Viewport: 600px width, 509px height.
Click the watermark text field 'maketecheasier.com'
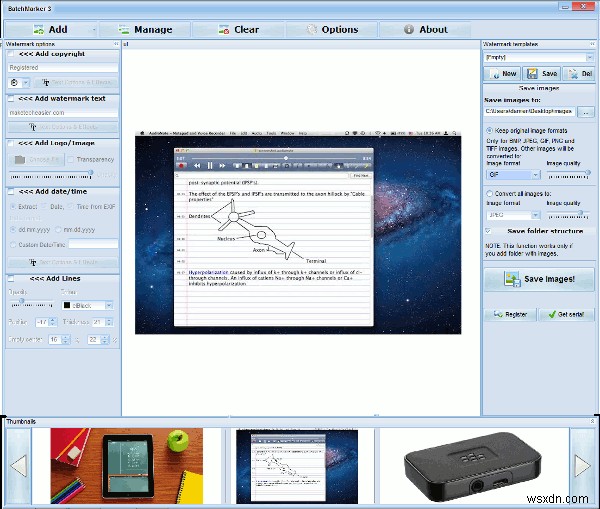tap(63, 113)
